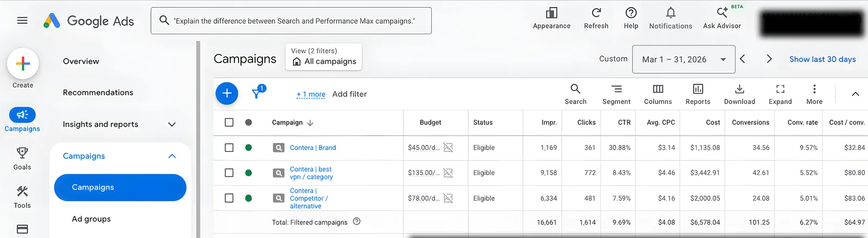Open Overview in navigation
The width and height of the screenshot is (868, 238).
pyautogui.click(x=81, y=61)
